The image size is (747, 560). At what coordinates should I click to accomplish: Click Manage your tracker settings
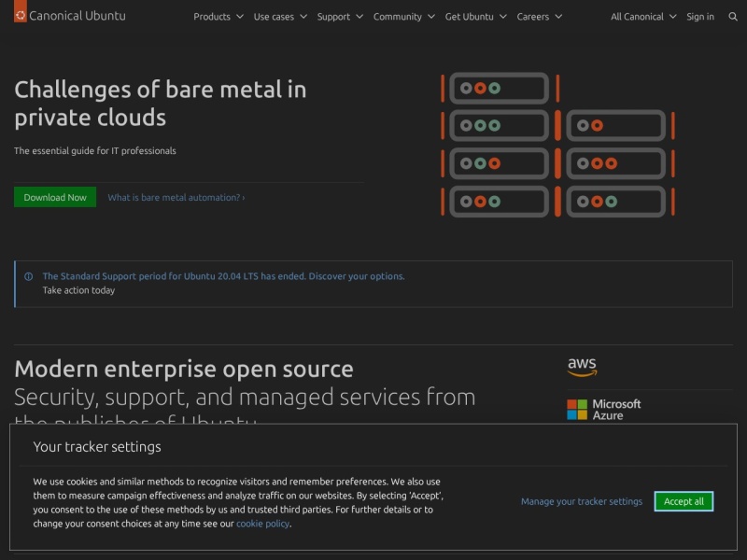click(581, 501)
